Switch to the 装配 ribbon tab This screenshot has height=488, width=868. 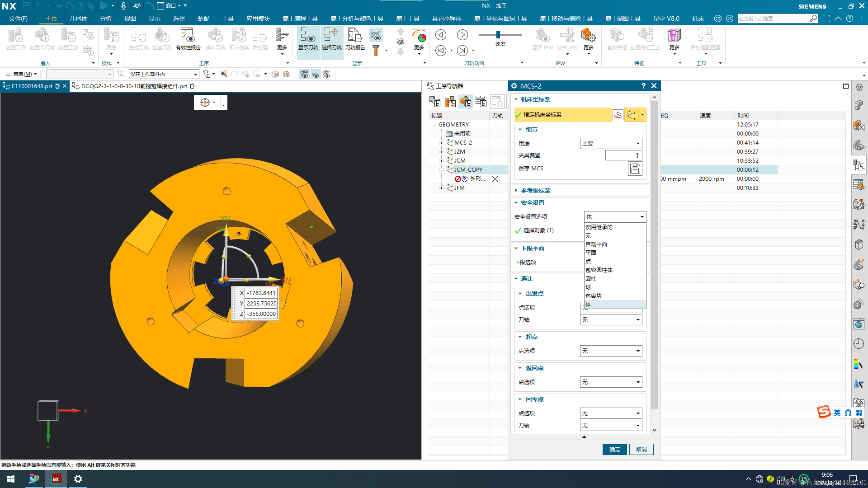[x=203, y=19]
